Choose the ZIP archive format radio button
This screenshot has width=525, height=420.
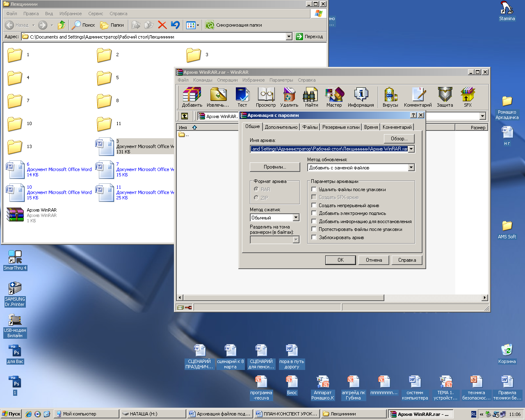tap(256, 198)
